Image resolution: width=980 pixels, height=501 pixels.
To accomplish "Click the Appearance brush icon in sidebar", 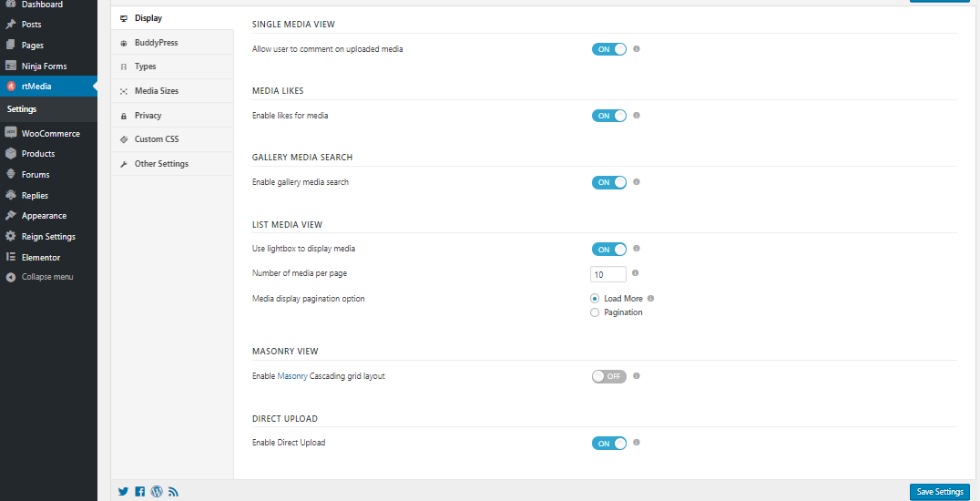I will (x=11, y=216).
